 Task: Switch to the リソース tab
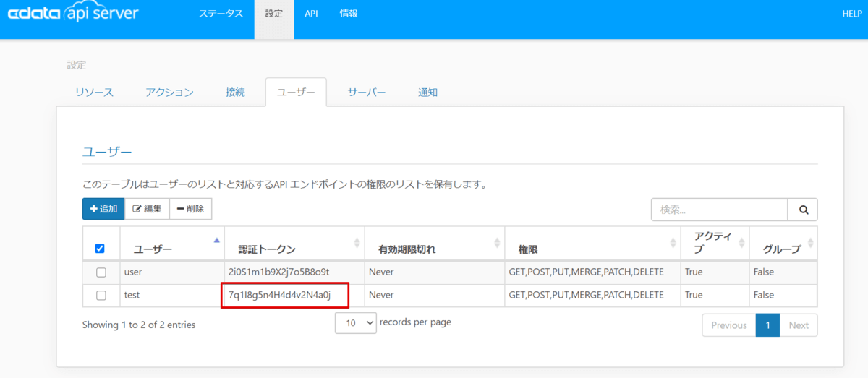(94, 93)
